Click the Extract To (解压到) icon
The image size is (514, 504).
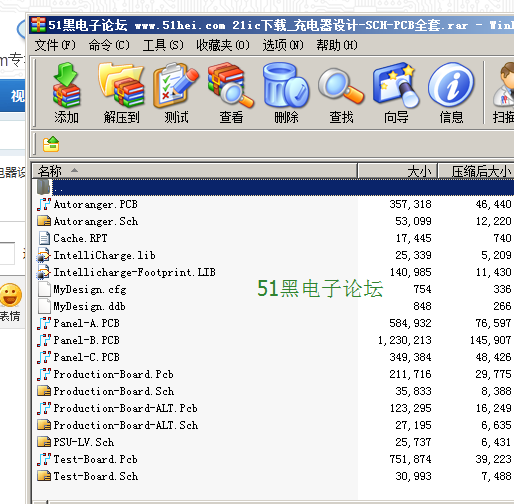coord(121,85)
